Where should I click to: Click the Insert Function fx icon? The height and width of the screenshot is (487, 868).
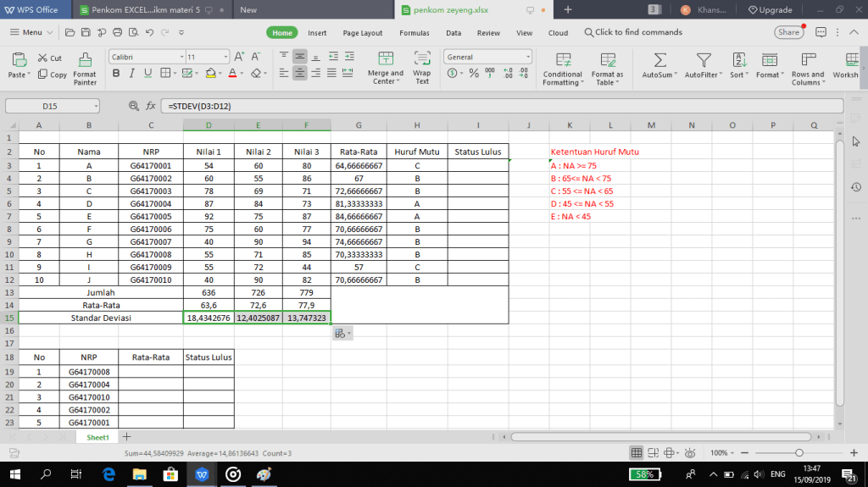point(151,106)
